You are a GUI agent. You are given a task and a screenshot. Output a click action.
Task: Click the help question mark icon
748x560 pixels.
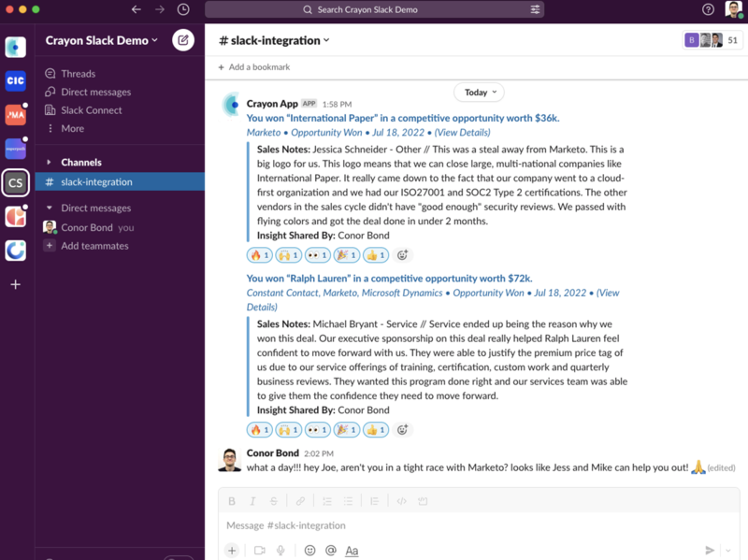[708, 9]
